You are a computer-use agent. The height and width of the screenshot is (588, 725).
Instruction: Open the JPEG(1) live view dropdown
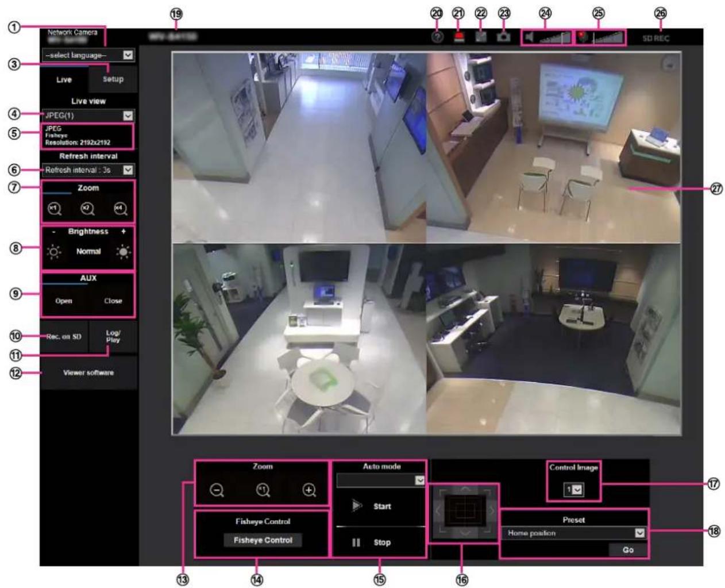coord(88,116)
